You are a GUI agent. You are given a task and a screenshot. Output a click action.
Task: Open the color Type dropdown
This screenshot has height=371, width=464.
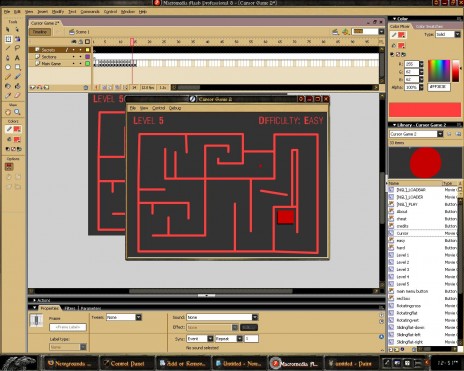coord(458,34)
